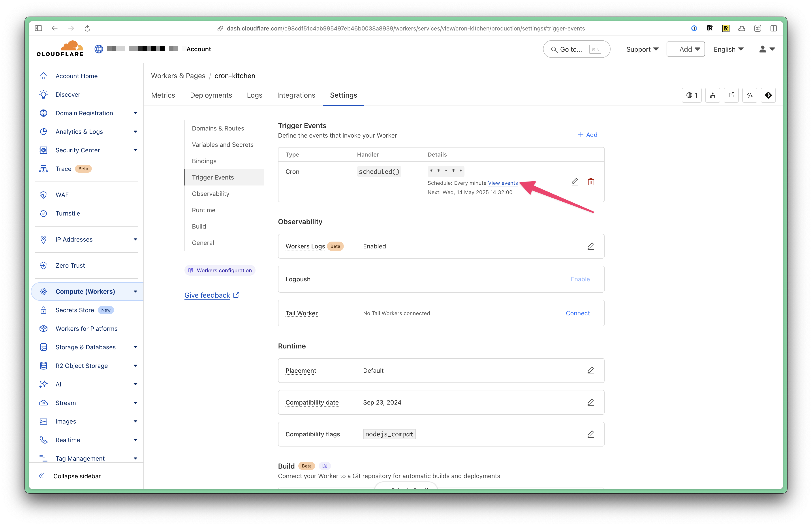Collapse the sidebar
Image resolution: width=812 pixels, height=526 pixels.
[x=77, y=476]
